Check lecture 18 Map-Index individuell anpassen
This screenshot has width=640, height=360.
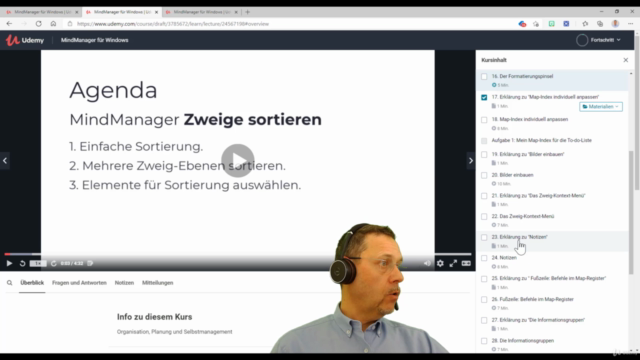[484, 120]
